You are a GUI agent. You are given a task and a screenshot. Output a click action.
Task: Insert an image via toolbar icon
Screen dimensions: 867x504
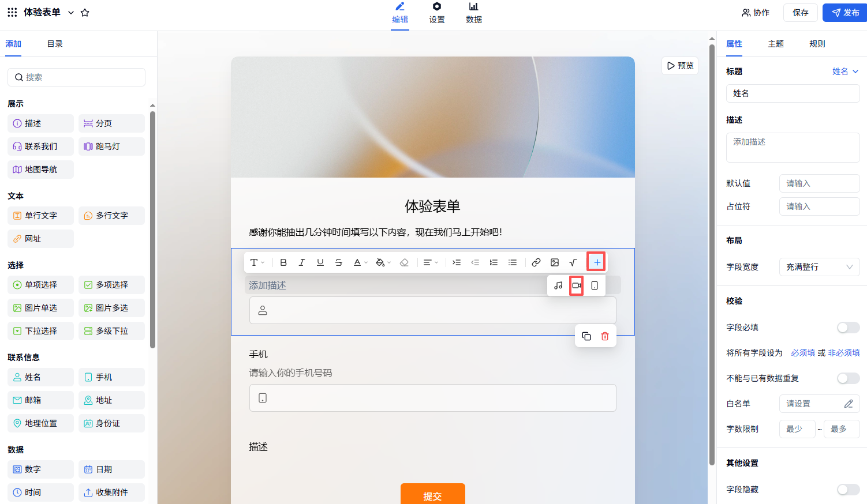tap(555, 262)
